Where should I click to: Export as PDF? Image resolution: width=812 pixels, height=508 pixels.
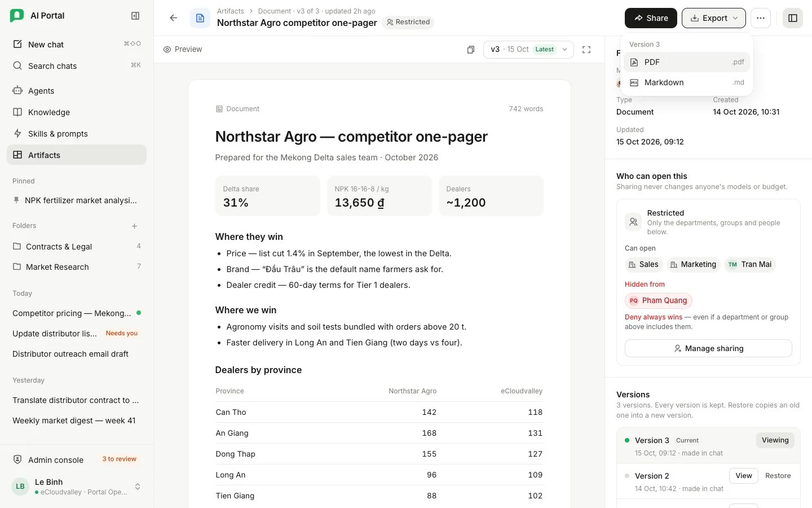tap(687, 62)
